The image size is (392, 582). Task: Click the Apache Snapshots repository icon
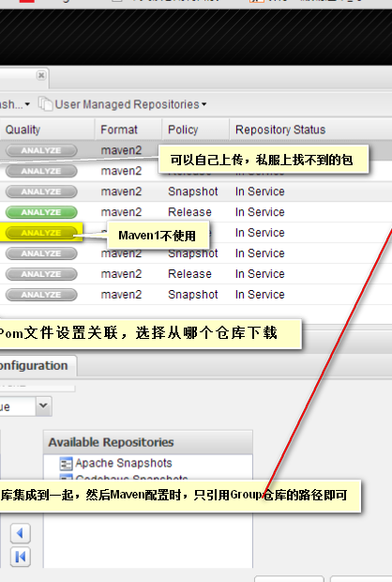click(66, 464)
